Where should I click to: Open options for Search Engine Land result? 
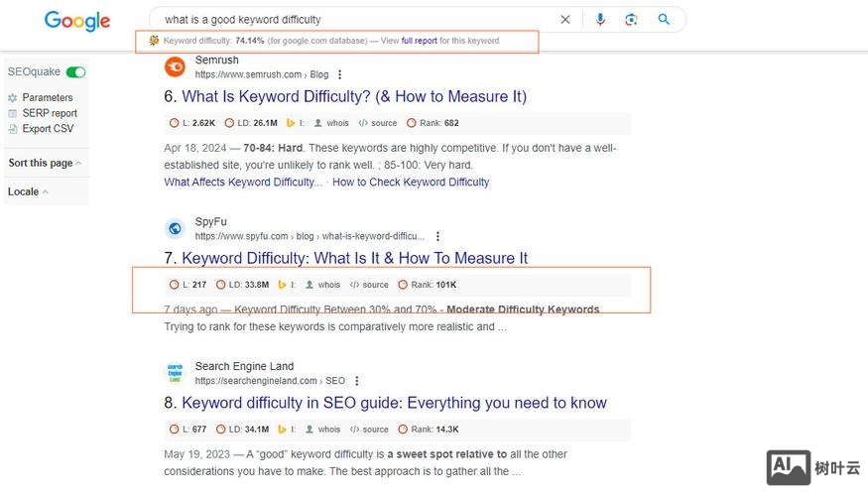tap(357, 381)
